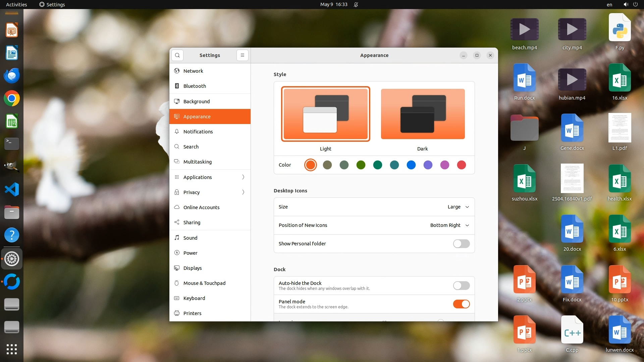Launch Google Chrome from the dock
Screen dimensions: 644x362
[12, 99]
